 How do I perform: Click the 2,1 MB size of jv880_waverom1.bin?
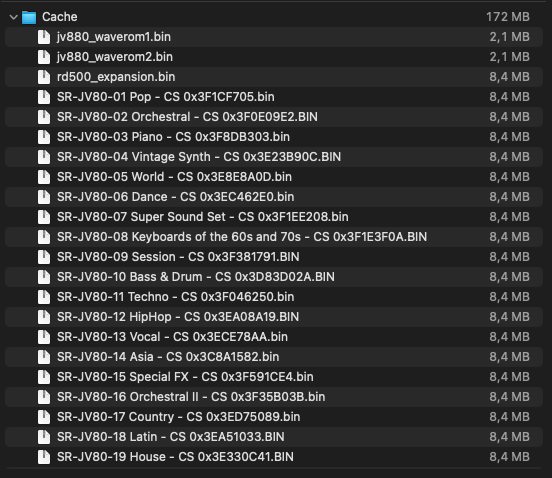[509, 37]
